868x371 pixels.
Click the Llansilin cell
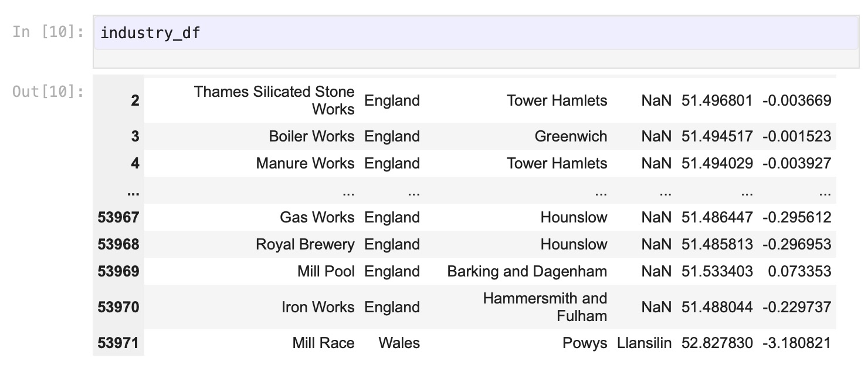(644, 343)
